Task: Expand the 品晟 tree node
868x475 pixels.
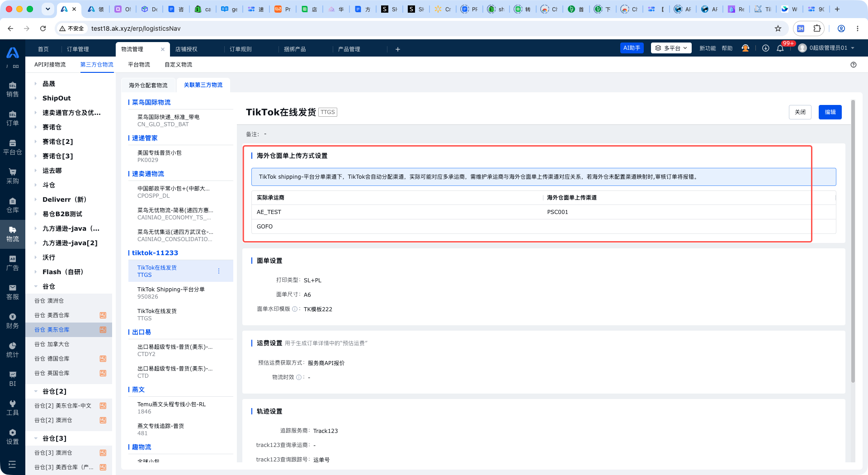Action: (x=36, y=84)
